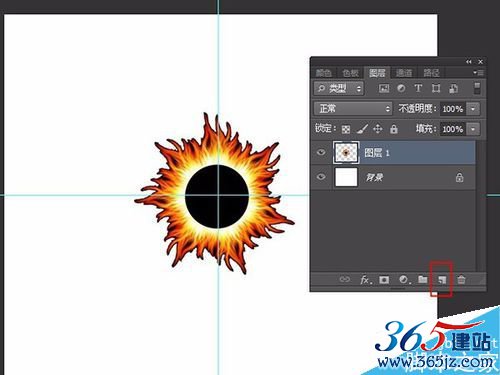Delete layer using trash icon

[x=461, y=279]
